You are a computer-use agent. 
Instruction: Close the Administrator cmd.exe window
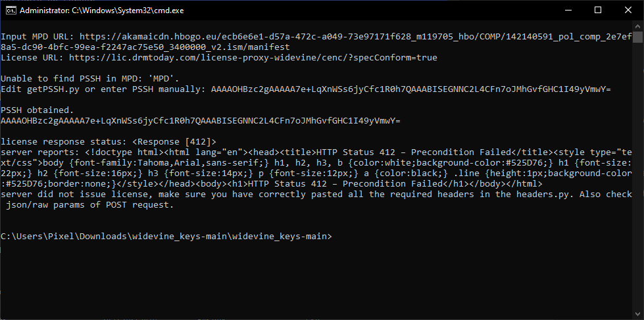[x=628, y=11]
